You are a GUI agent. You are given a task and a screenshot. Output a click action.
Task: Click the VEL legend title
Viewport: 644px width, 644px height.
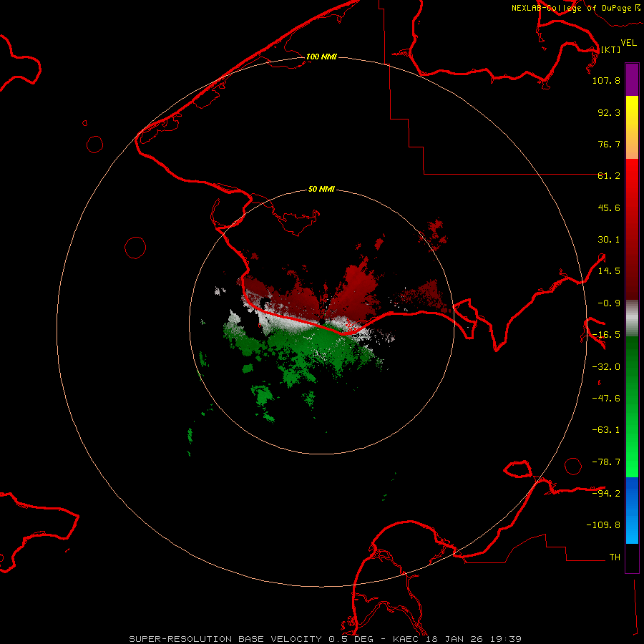coord(628,43)
